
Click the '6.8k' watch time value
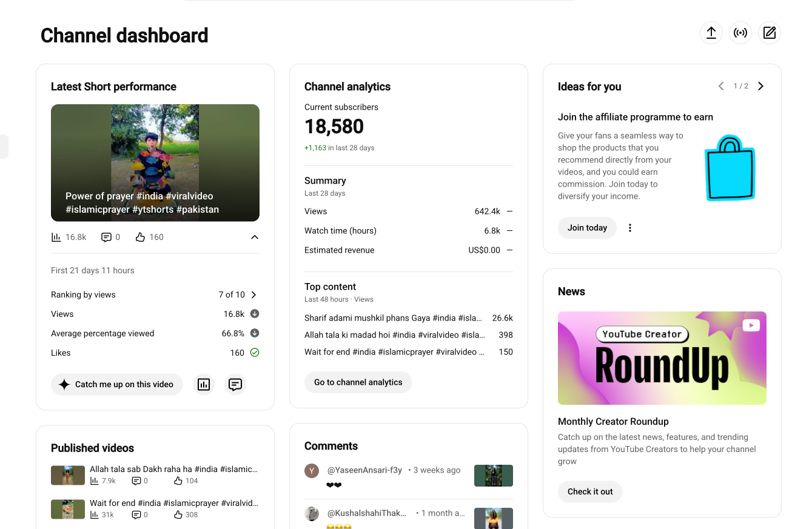pyautogui.click(x=492, y=231)
